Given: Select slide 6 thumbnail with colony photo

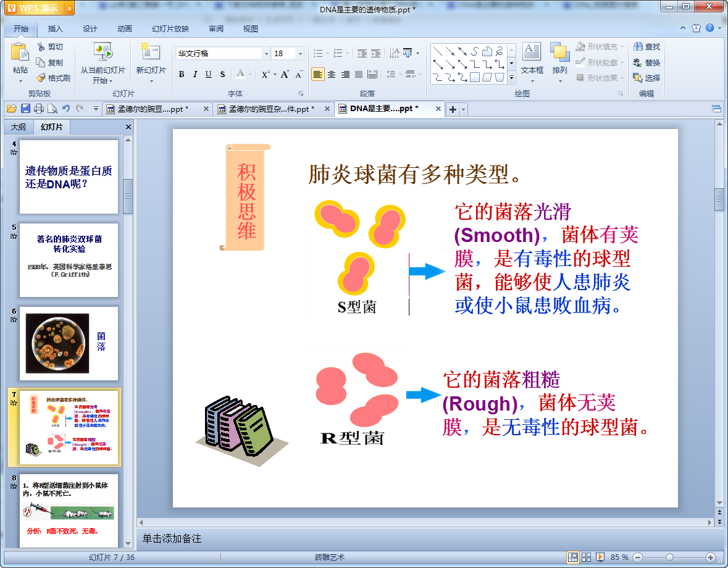Looking at the screenshot, I should [69, 343].
